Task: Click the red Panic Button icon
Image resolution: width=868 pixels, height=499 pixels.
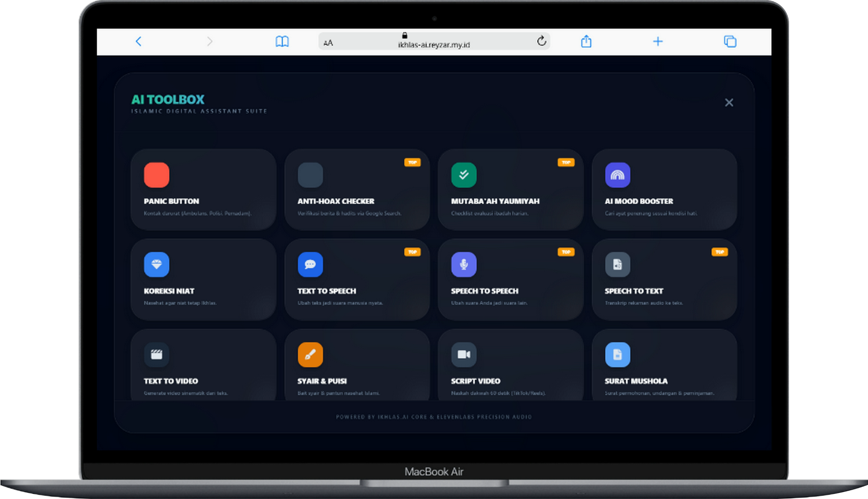Action: point(156,175)
